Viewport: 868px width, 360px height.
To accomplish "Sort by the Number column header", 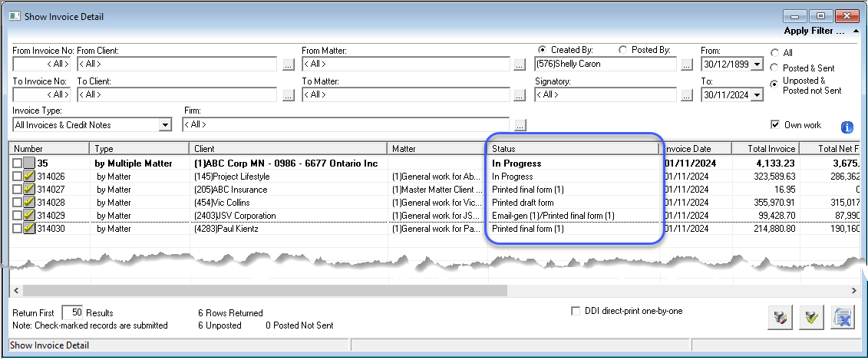I will coord(49,148).
